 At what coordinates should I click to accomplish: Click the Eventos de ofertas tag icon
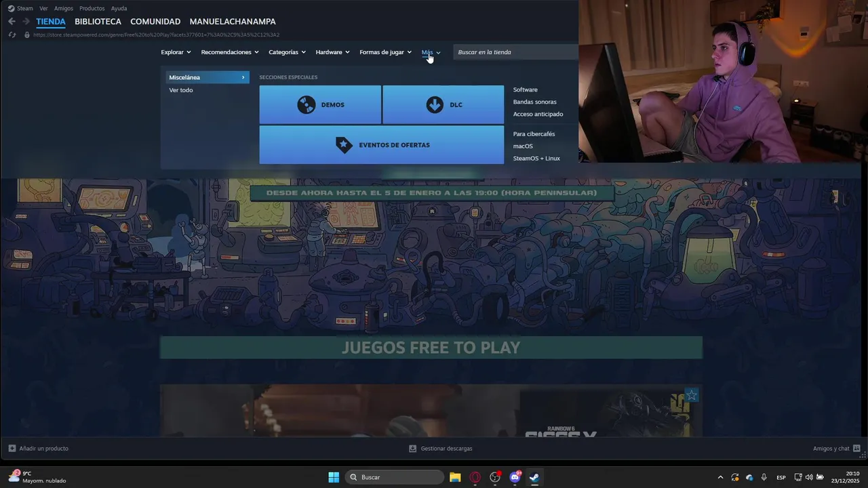tap(344, 145)
